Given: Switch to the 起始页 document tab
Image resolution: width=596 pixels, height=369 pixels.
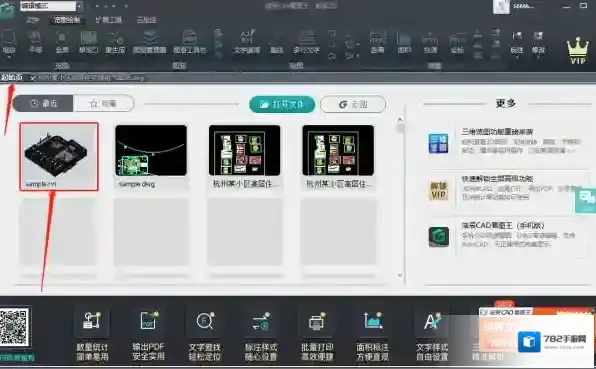Looking at the screenshot, I should coord(12,78).
